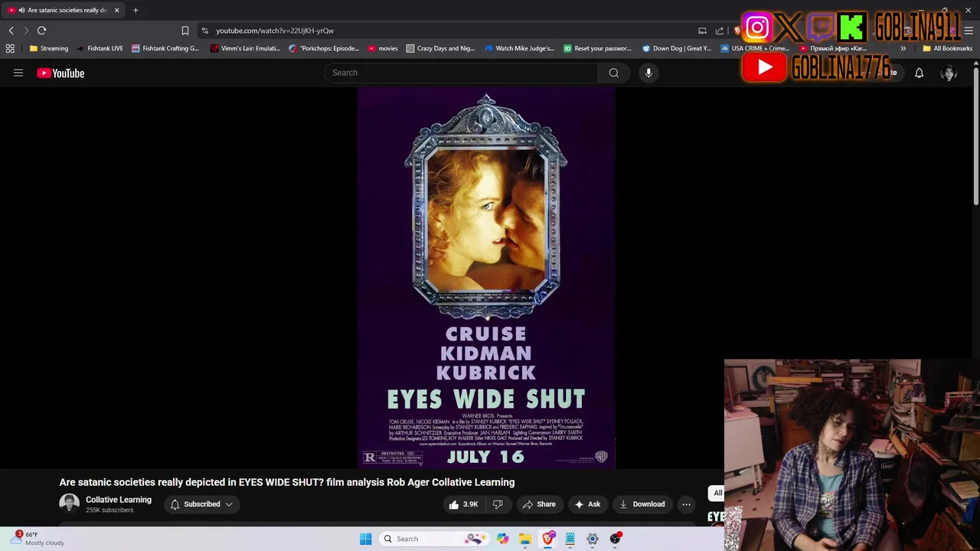Click the YouTube search magnifier button

click(613, 73)
